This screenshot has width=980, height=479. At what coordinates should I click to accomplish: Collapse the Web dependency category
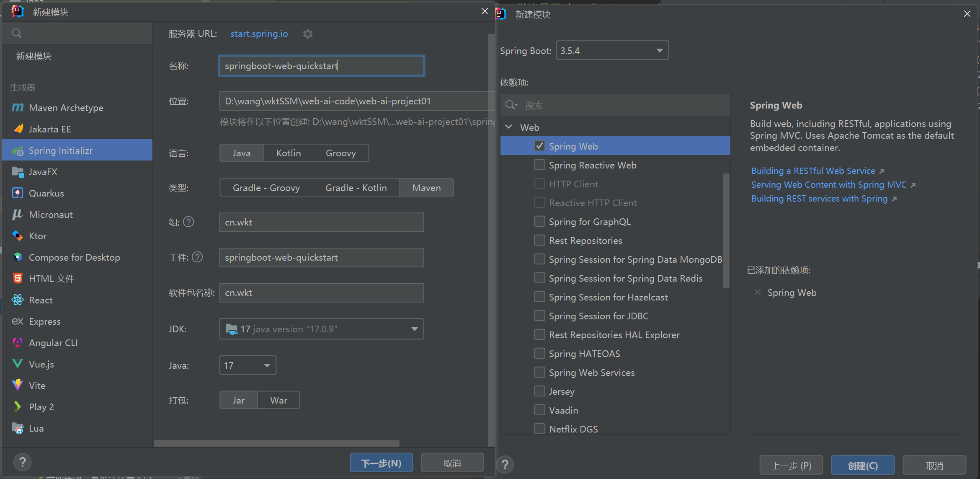509,127
